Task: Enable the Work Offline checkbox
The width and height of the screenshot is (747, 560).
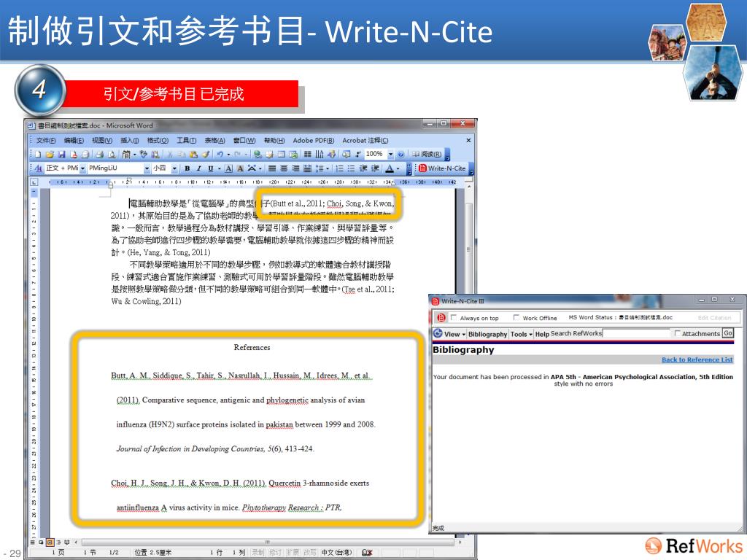Action: pyautogui.click(x=516, y=318)
